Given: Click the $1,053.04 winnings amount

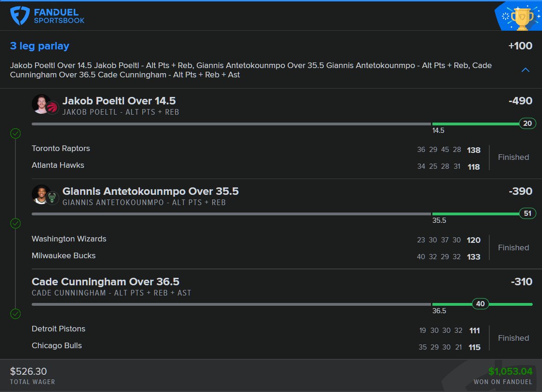Looking at the screenshot, I should (x=510, y=371).
